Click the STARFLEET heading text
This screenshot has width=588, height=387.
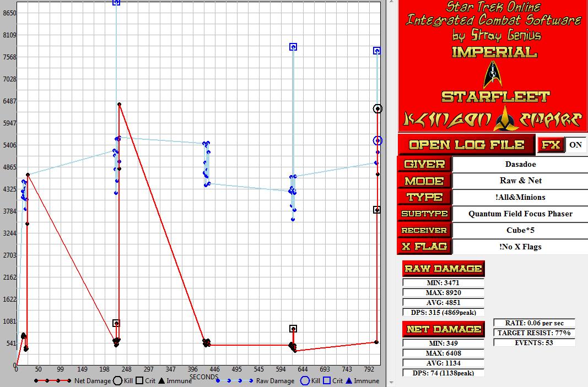click(x=495, y=97)
